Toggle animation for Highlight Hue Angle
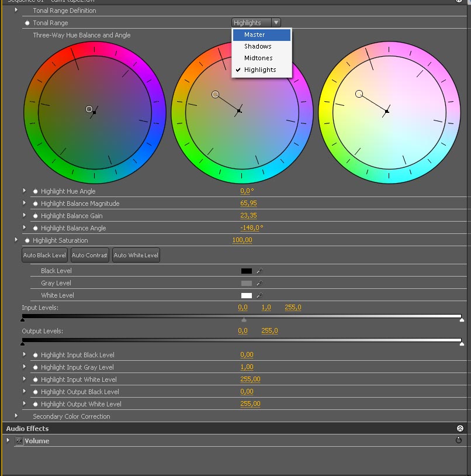 (36, 191)
